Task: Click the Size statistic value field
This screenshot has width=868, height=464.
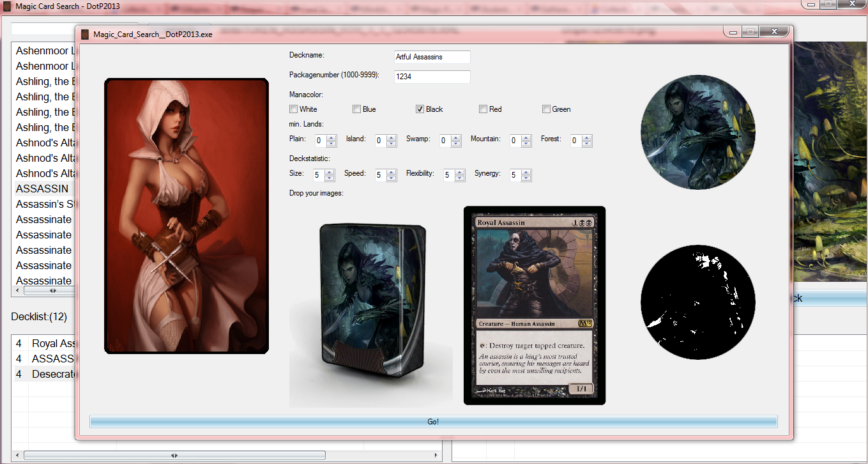Action: pyautogui.click(x=318, y=175)
